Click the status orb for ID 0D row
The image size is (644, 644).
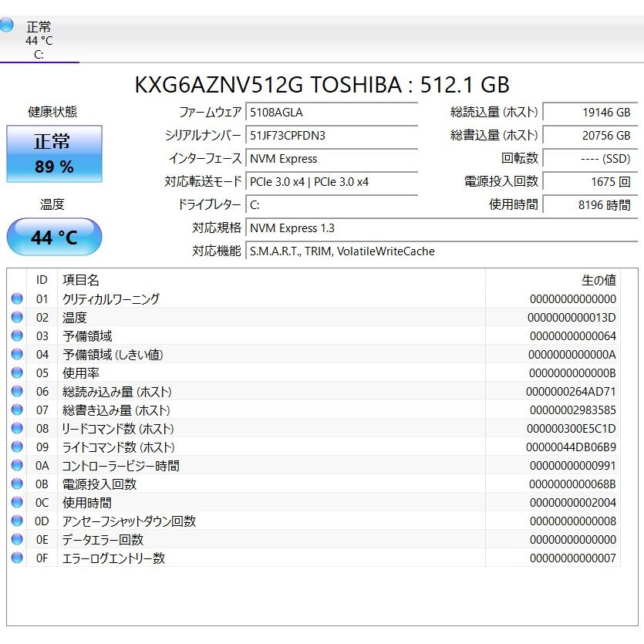point(17,521)
